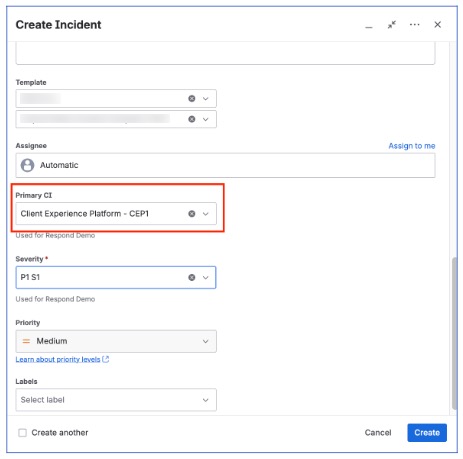463x459 pixels.
Task: Clear the second Template field selection
Action: pyautogui.click(x=192, y=119)
